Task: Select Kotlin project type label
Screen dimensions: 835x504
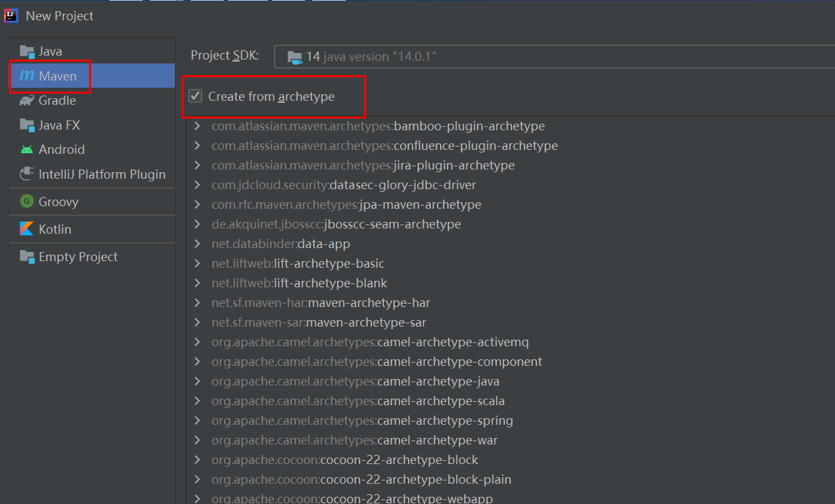Action: pos(55,229)
